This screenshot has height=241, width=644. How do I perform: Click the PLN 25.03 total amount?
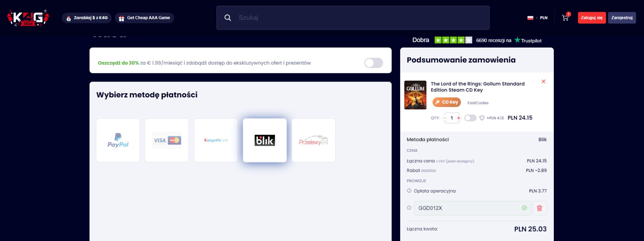click(530, 229)
